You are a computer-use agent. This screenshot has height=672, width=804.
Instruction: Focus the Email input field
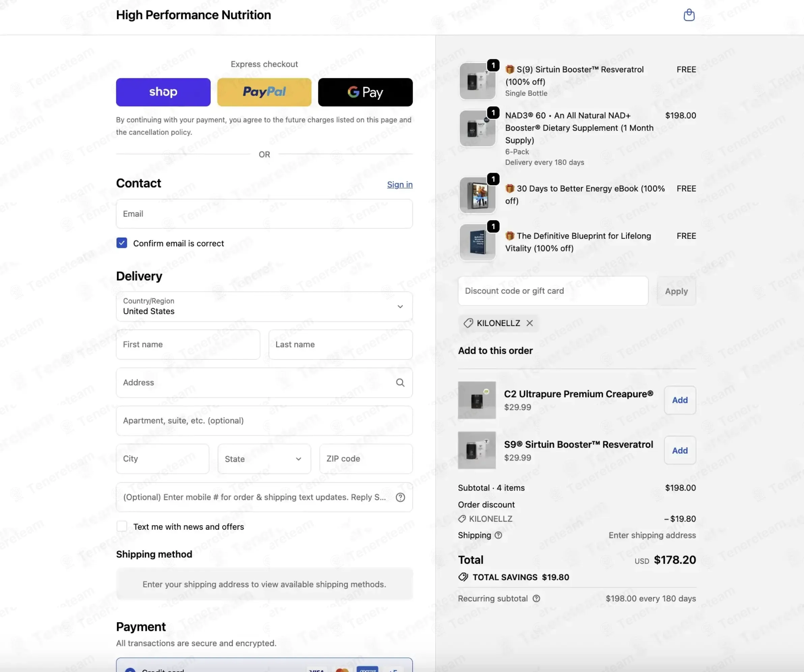(264, 214)
